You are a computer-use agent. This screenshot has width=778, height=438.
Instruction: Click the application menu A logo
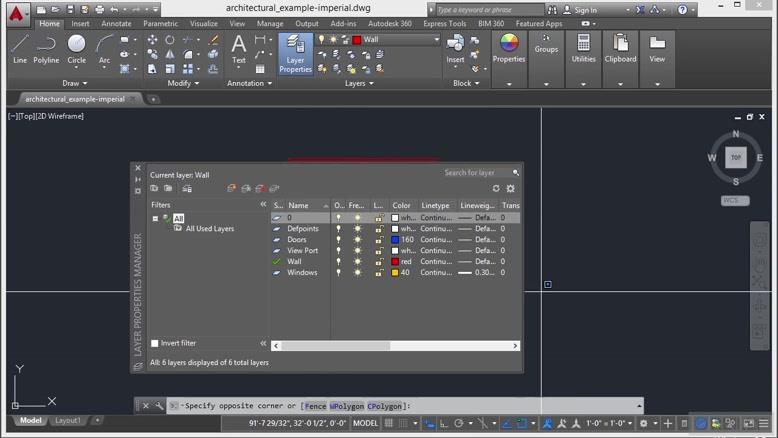point(16,13)
